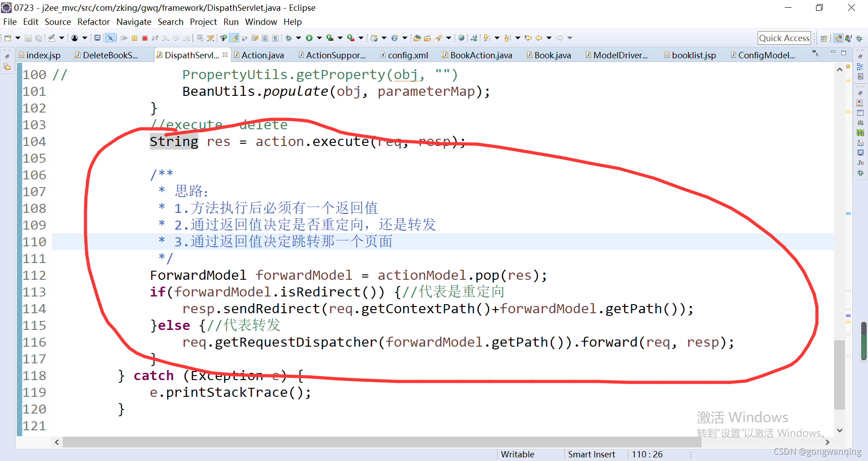Click the Suspend debug icon
Screen dimensions: 868x461
[134, 38]
